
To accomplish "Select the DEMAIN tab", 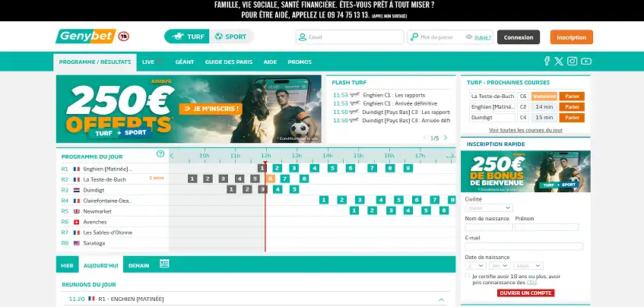I will [138, 265].
